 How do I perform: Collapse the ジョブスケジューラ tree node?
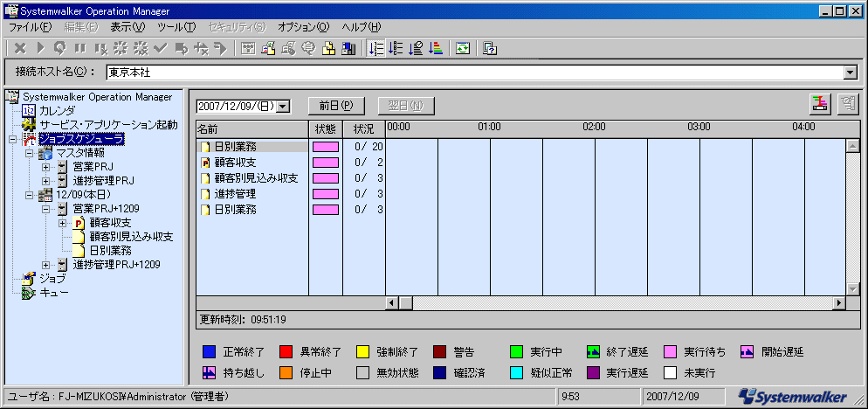[x=13, y=139]
